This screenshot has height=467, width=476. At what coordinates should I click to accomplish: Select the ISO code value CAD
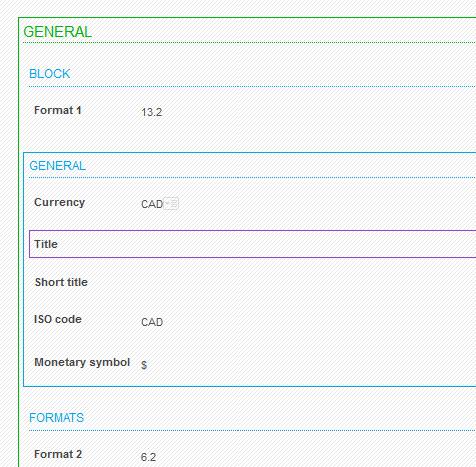(152, 322)
